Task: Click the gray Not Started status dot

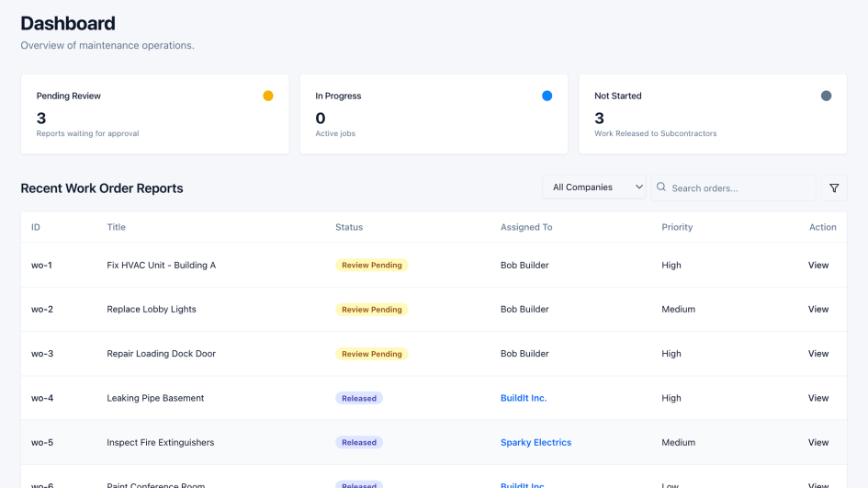Action: coord(826,96)
